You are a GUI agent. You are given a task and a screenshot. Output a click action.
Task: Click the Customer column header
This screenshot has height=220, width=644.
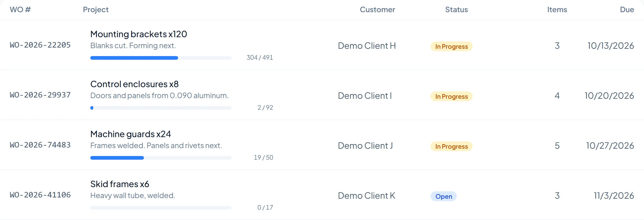[x=377, y=10]
